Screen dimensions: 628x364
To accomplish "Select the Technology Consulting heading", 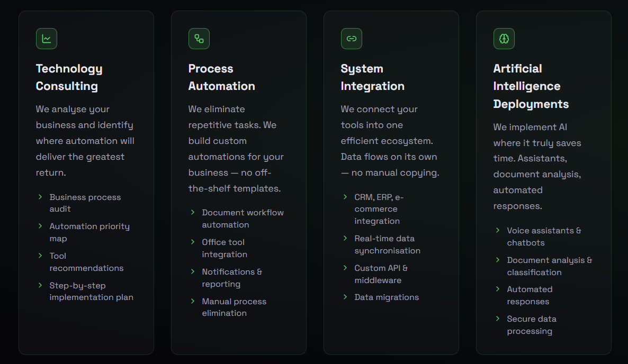I will pos(69,77).
